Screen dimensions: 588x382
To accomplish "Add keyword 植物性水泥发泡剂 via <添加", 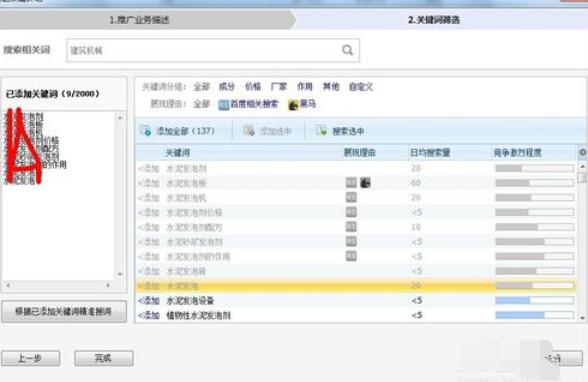I will pos(149,315).
